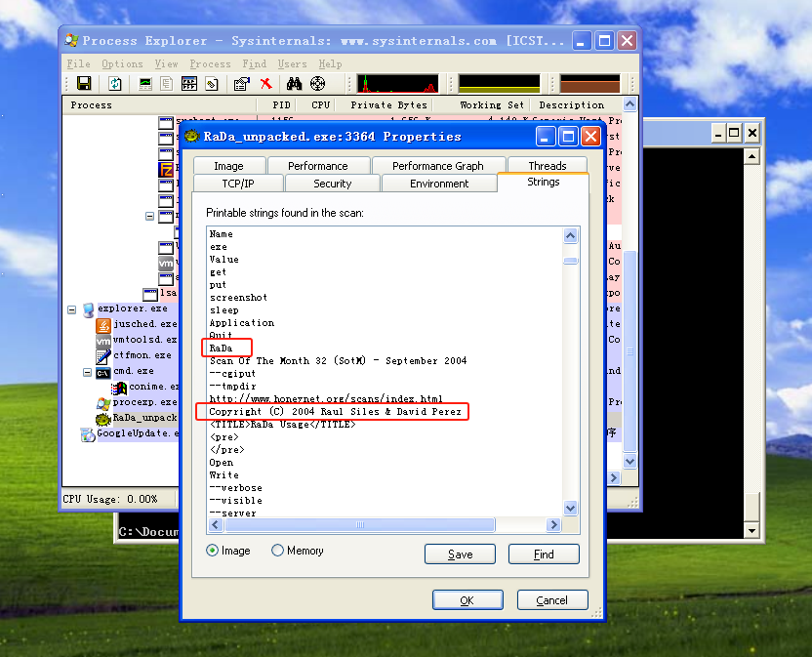
Task: Click the strings list horizontal scrollbar thumb
Action: pyautogui.click(x=360, y=525)
